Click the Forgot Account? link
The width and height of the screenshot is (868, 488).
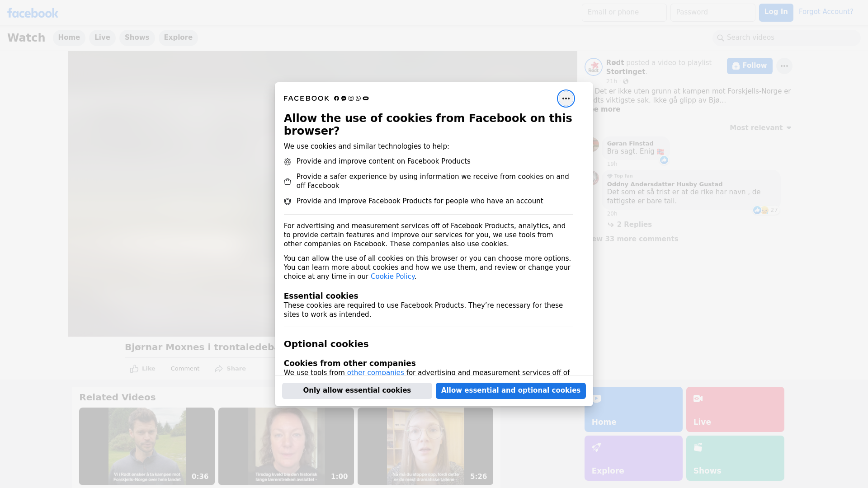click(826, 12)
